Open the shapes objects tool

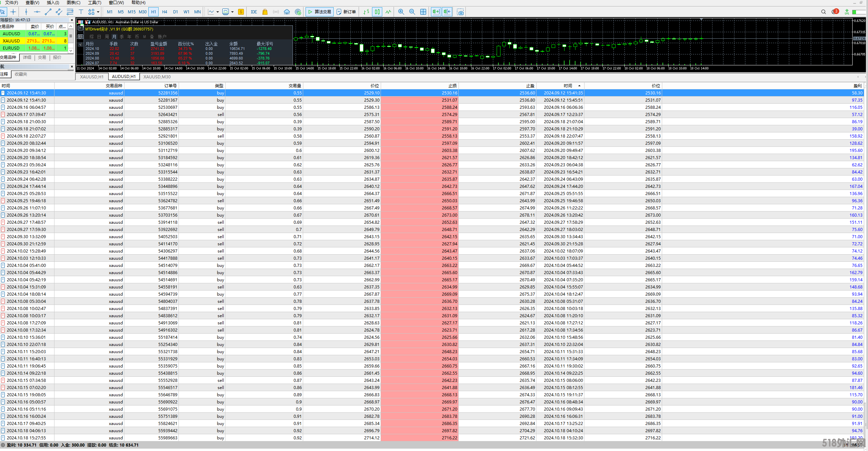(91, 12)
